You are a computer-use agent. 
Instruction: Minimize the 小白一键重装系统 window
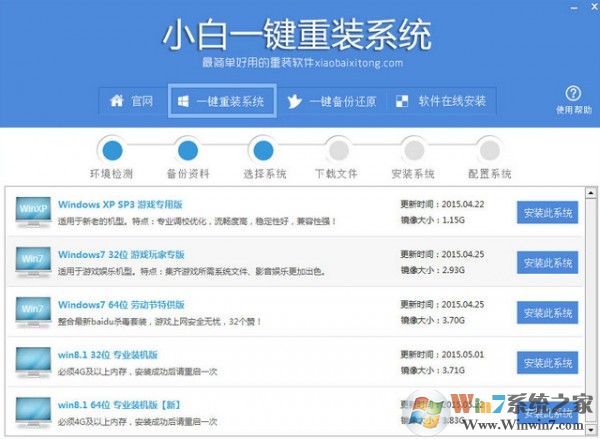pyautogui.click(x=574, y=8)
